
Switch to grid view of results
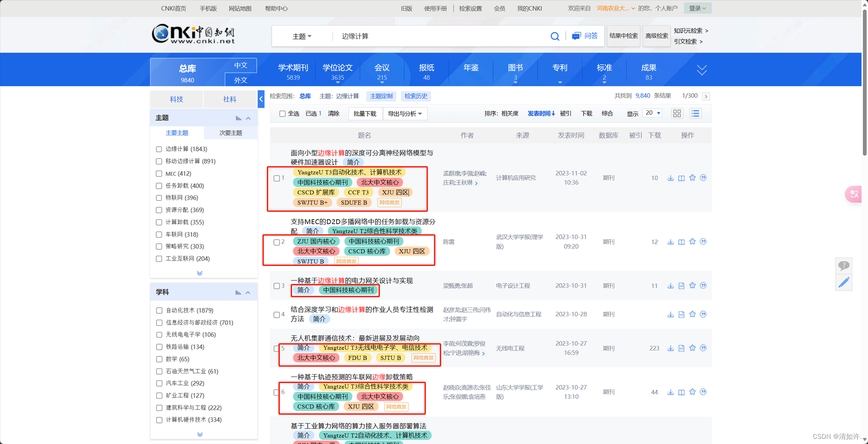(x=677, y=113)
